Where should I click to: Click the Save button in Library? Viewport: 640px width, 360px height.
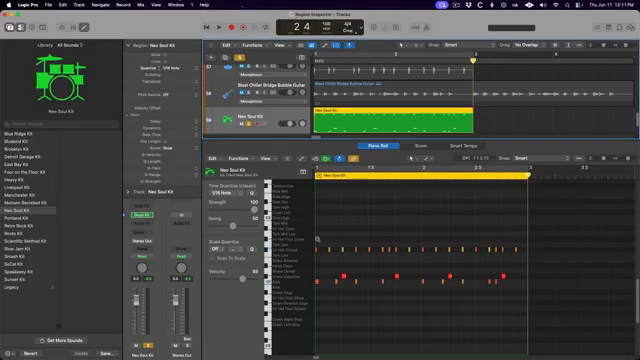click(x=107, y=353)
